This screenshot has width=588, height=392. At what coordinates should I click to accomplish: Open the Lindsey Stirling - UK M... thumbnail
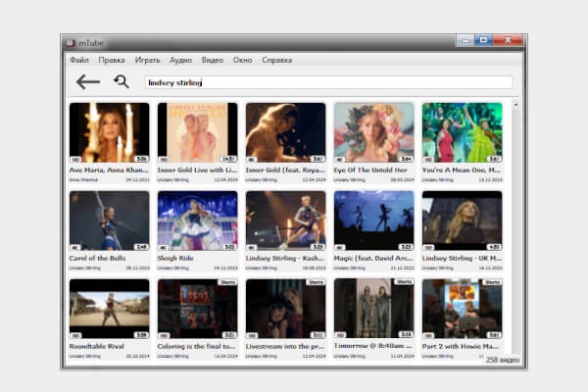click(x=462, y=220)
